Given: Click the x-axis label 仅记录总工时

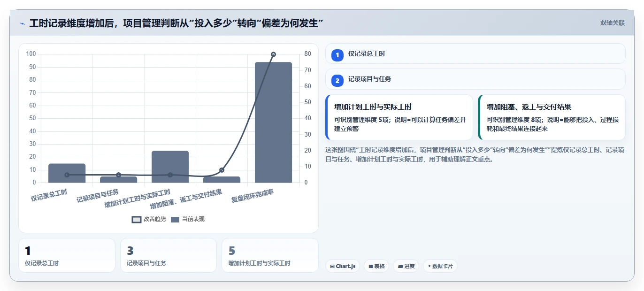Looking at the screenshot, I should (49, 195).
